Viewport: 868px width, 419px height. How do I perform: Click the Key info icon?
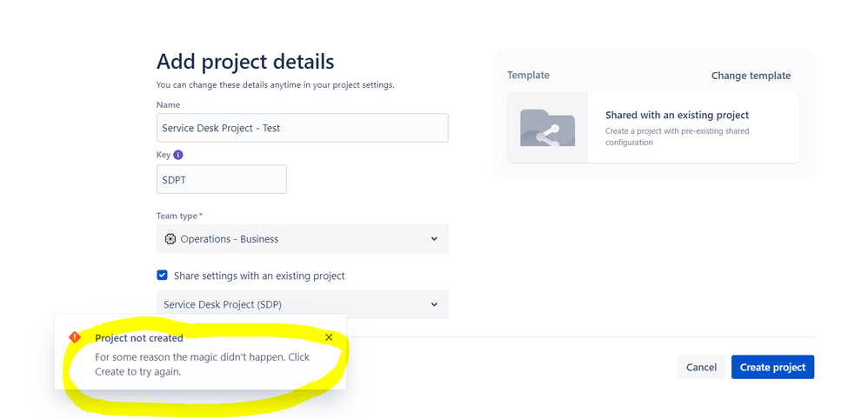pyautogui.click(x=178, y=155)
